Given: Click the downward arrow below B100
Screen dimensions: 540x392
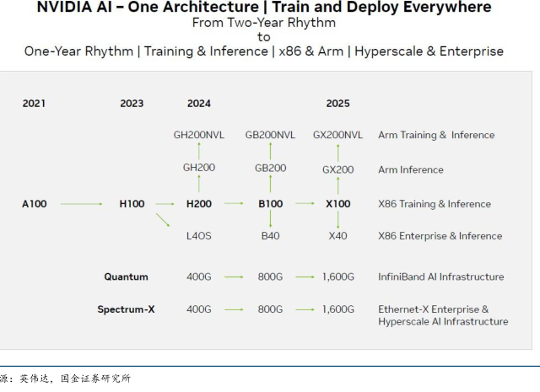Looking at the screenshot, I should (270, 220).
